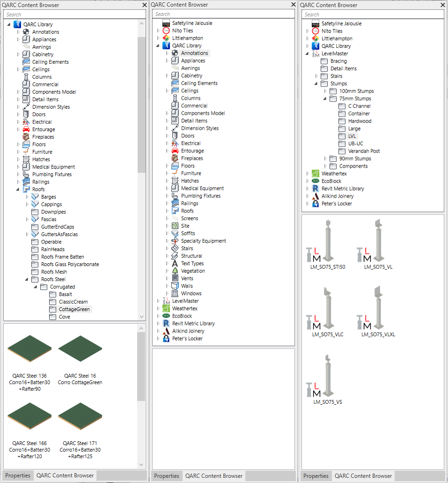
Task: Click the Nito Tiles logo icon in right panel
Action: 316,31
